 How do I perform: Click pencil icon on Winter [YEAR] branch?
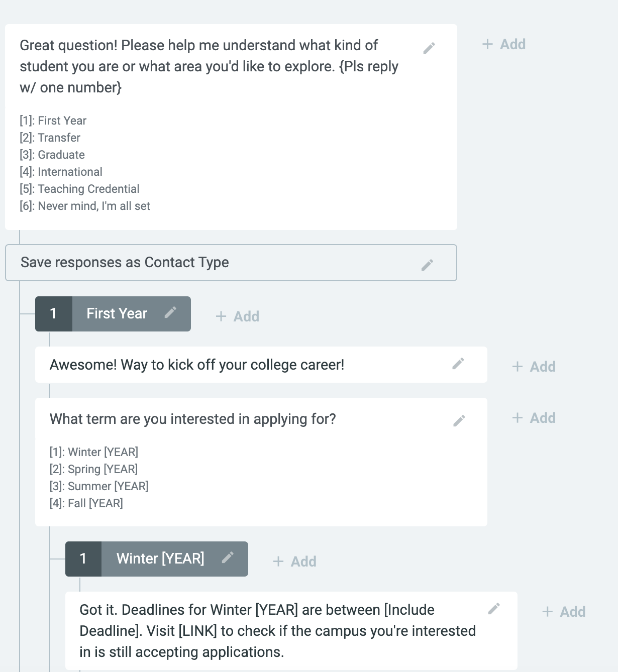click(x=228, y=557)
